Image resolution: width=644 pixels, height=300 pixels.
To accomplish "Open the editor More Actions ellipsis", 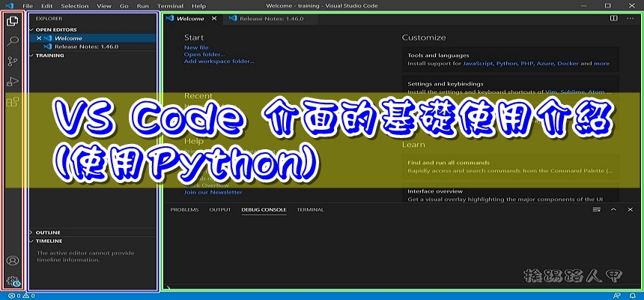I will (630, 18).
